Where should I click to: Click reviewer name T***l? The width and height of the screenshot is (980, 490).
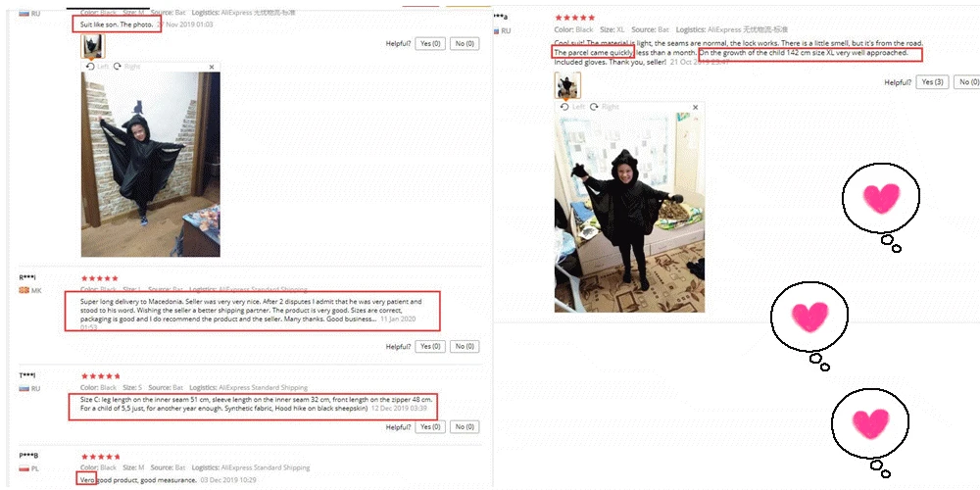[27, 375]
